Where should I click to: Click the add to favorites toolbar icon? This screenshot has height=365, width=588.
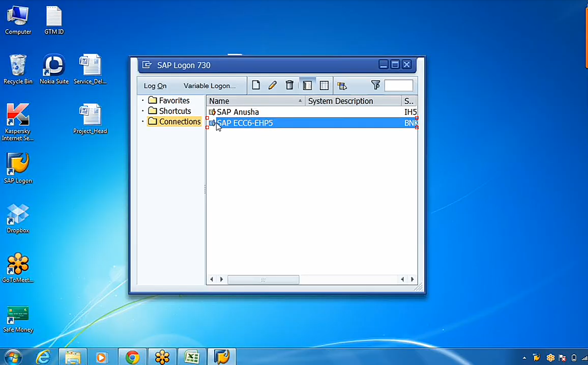342,86
